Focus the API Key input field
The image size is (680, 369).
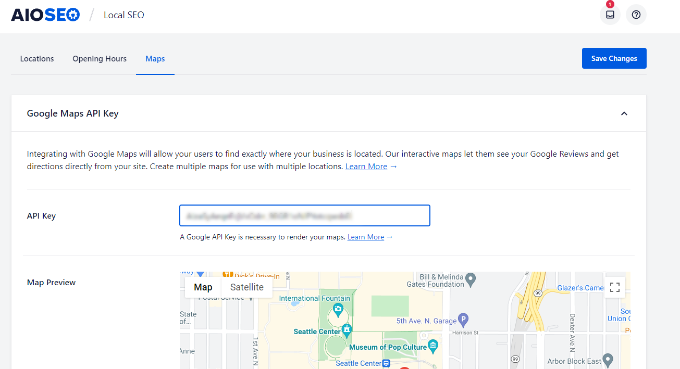coord(304,216)
